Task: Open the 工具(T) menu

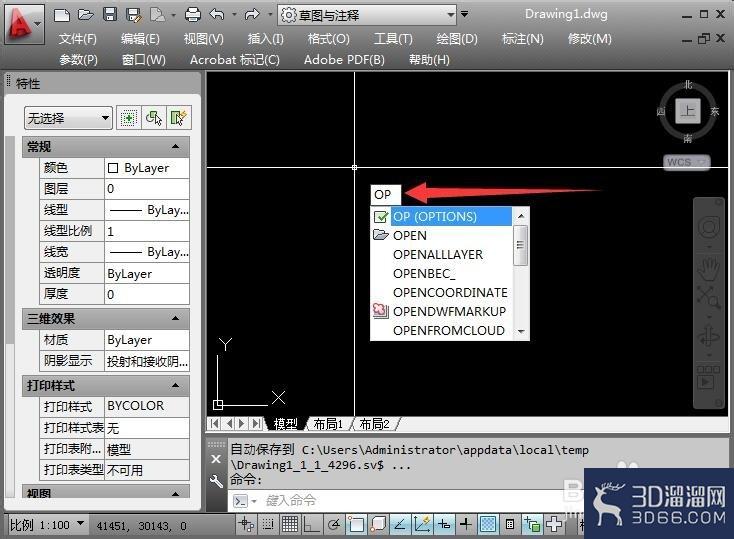Action: 393,39
